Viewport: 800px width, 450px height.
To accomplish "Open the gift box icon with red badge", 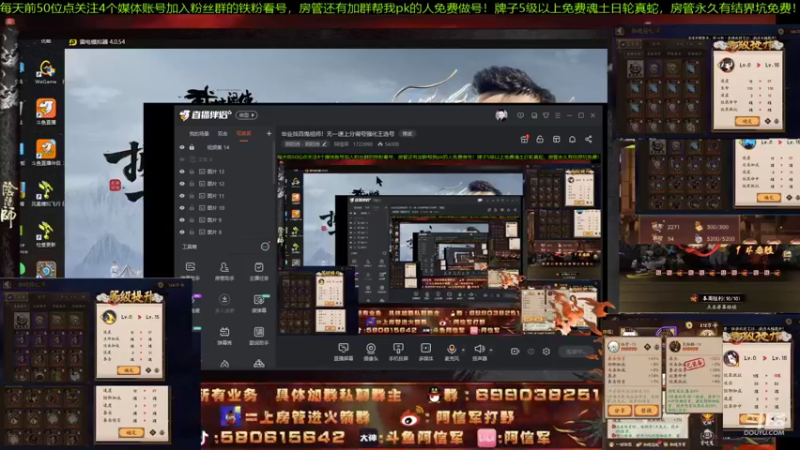I will [x=524, y=139].
